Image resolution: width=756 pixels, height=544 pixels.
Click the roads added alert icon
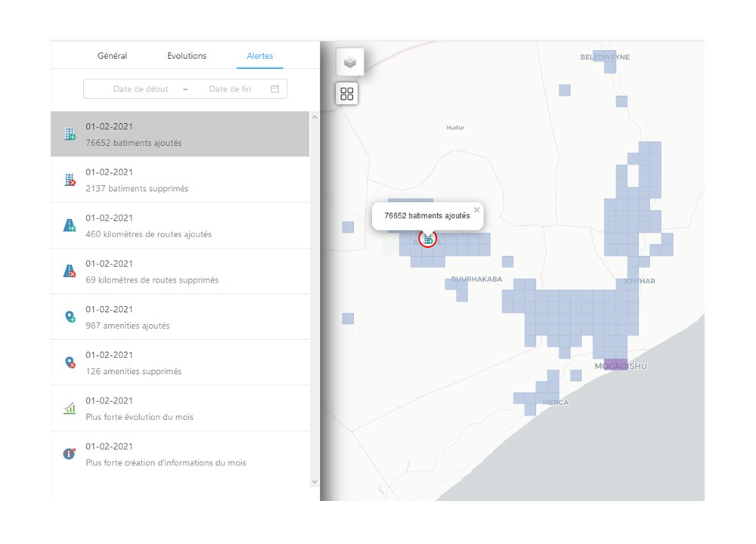70,225
